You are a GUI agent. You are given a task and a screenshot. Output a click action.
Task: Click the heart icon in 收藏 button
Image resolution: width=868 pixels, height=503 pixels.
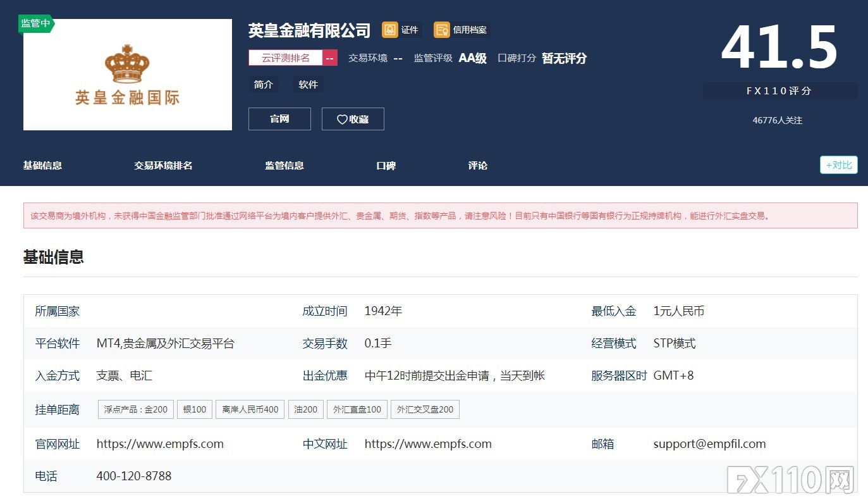[x=342, y=119]
